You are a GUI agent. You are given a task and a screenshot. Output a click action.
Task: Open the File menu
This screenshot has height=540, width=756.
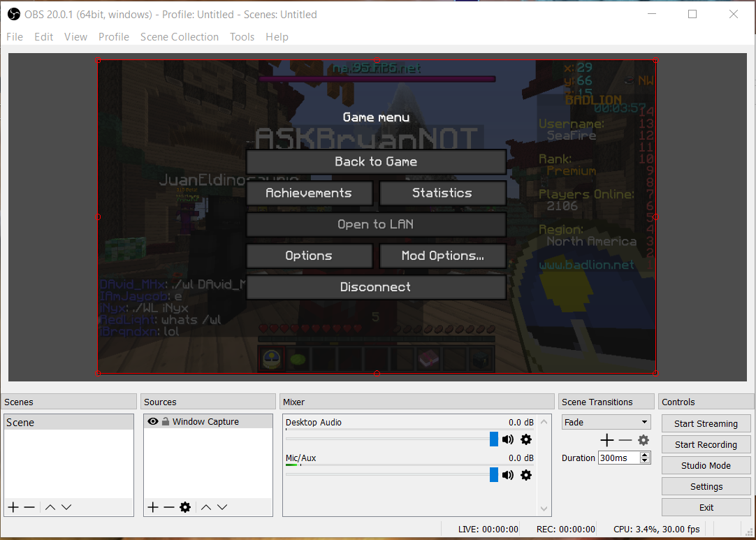15,37
